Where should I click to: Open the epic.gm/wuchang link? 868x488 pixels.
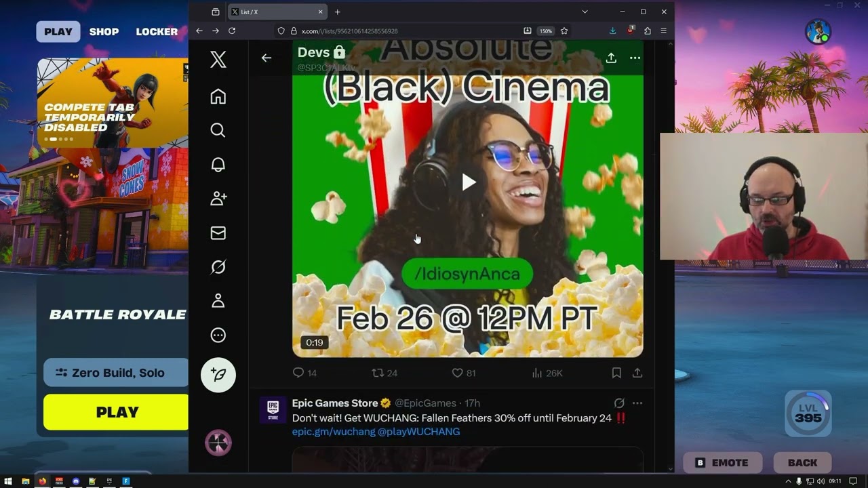334,432
